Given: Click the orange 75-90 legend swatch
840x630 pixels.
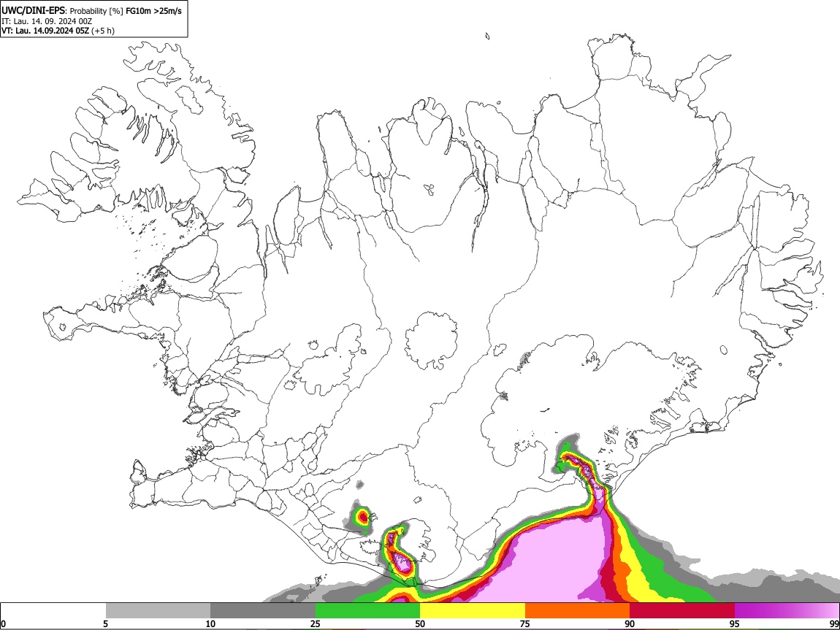Looking at the screenshot, I should pyautogui.click(x=577, y=610).
